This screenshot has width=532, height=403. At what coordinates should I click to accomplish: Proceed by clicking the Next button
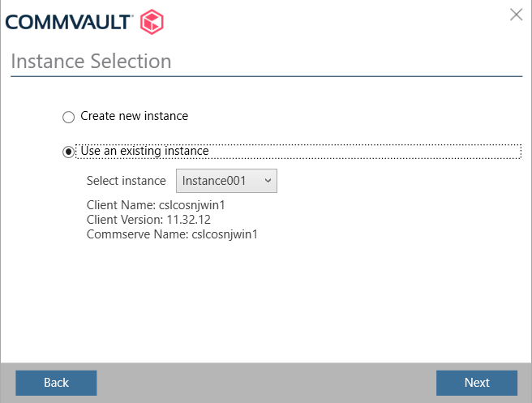click(476, 383)
